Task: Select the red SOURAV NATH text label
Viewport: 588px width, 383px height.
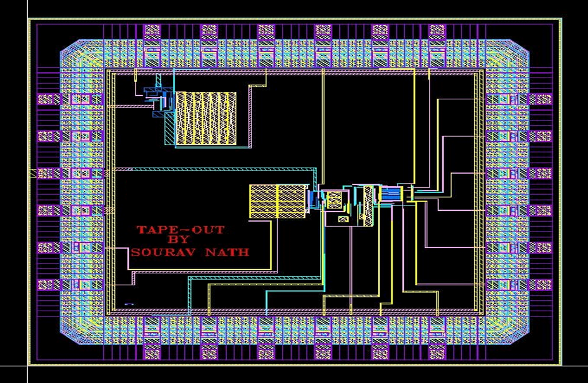Action: pos(190,252)
